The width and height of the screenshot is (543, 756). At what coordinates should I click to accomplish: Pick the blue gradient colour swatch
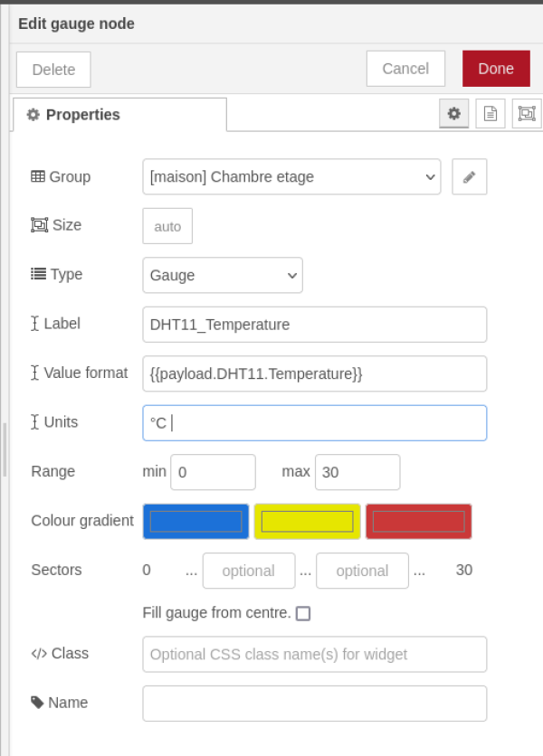click(195, 522)
